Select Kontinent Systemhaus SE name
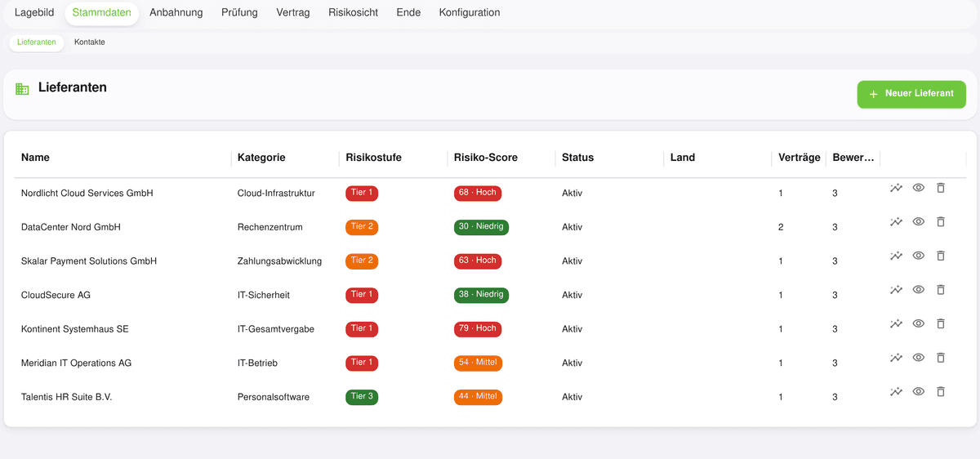Viewport: 980px width, 459px height. (75, 329)
